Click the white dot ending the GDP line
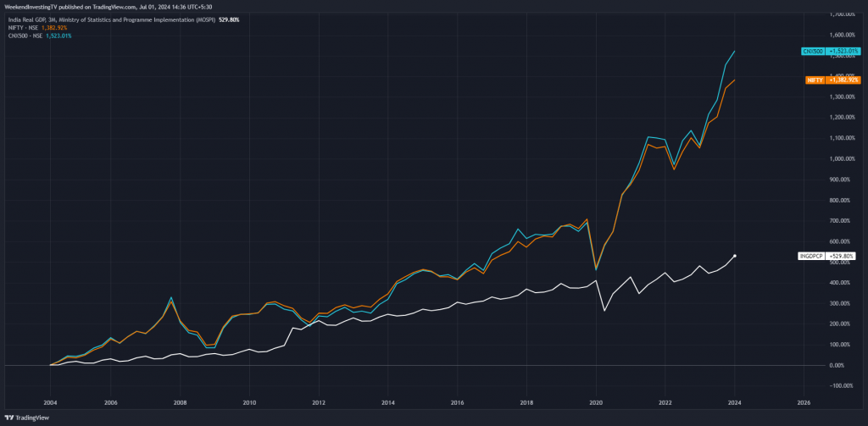 pyautogui.click(x=735, y=256)
